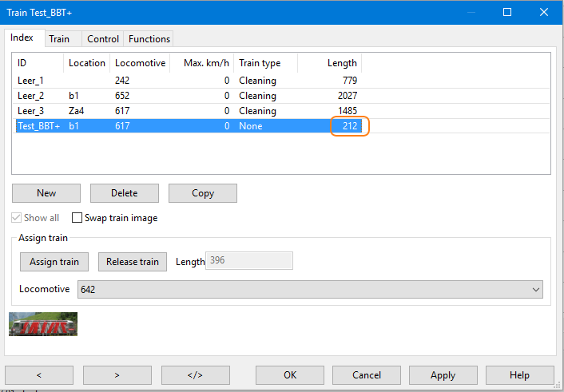Open Help for this dialog
Screen dimensions: 564x392
(519, 374)
